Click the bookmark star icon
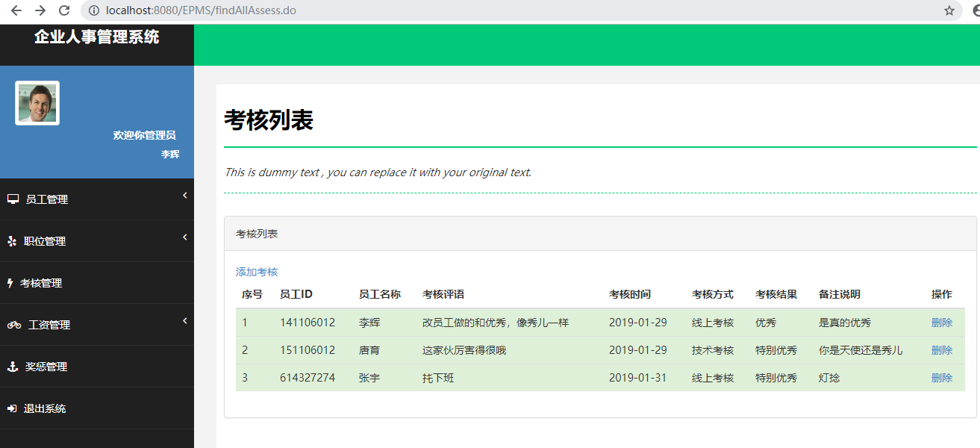This screenshot has width=980, height=448. (950, 10)
